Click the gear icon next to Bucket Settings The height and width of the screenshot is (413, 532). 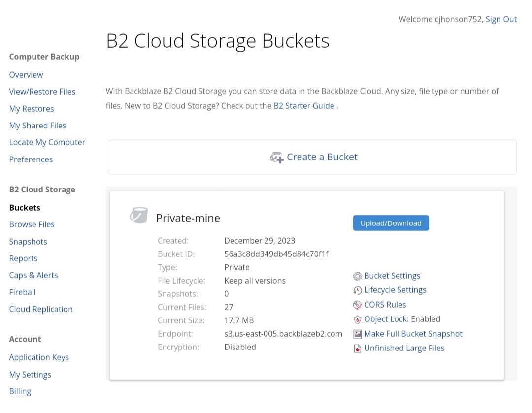coord(357,276)
